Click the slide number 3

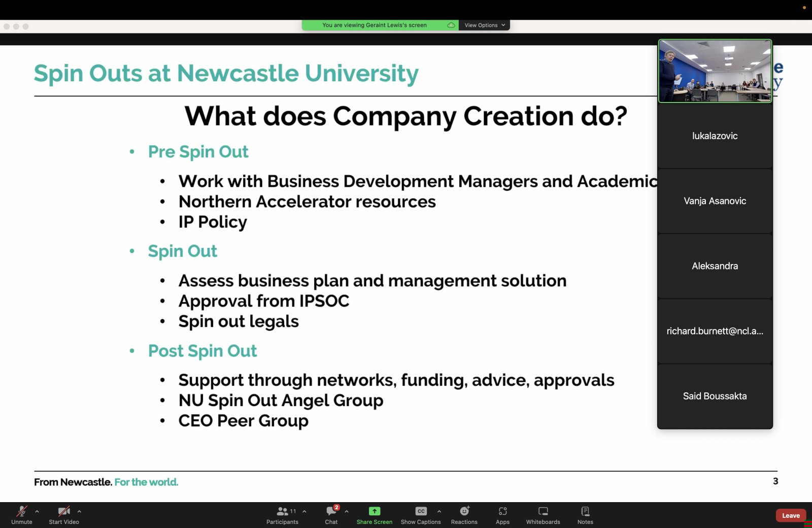point(775,481)
